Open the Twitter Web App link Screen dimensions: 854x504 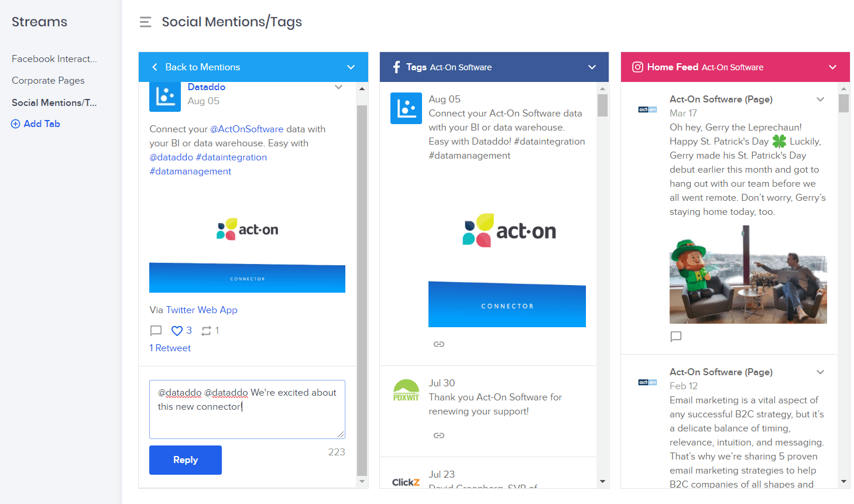202,310
